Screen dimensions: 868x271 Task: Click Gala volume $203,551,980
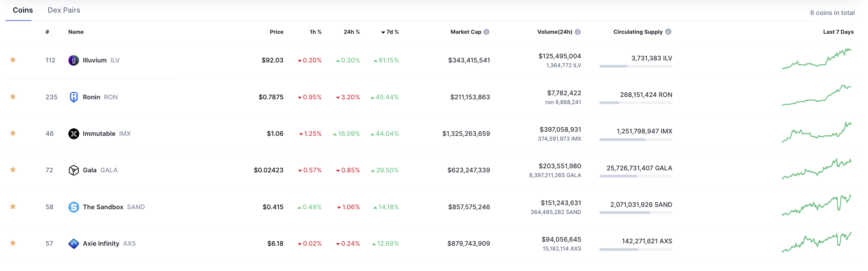point(560,166)
